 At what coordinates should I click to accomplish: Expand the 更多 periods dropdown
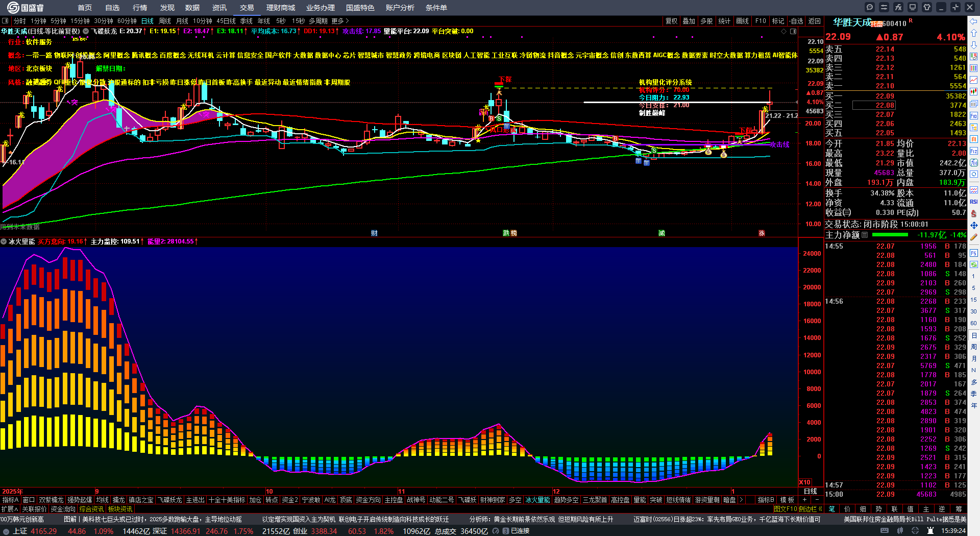coord(340,21)
